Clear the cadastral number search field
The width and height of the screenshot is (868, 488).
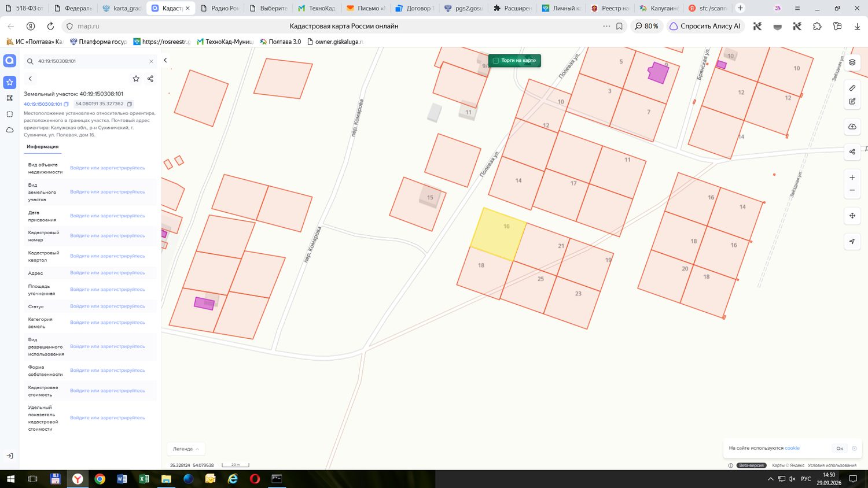151,61
